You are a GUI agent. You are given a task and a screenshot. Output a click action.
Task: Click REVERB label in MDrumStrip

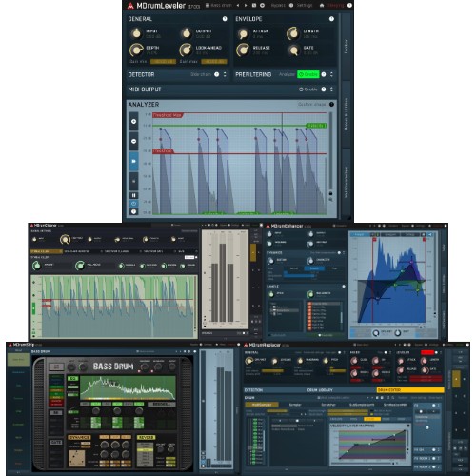146,437
